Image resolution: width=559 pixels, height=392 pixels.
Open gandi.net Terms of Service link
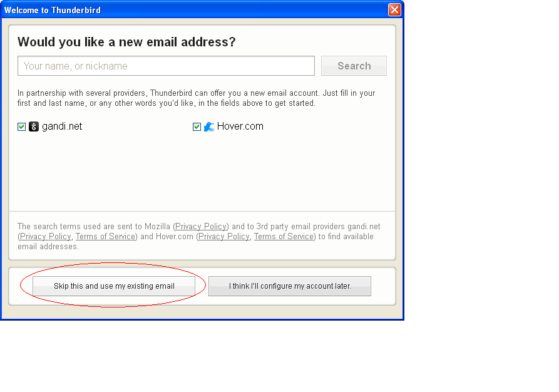(x=106, y=237)
